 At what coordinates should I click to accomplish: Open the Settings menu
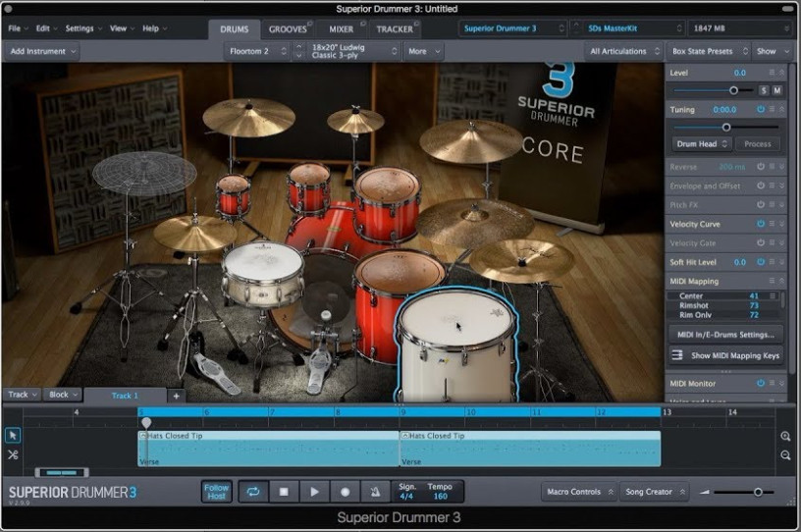click(x=83, y=28)
